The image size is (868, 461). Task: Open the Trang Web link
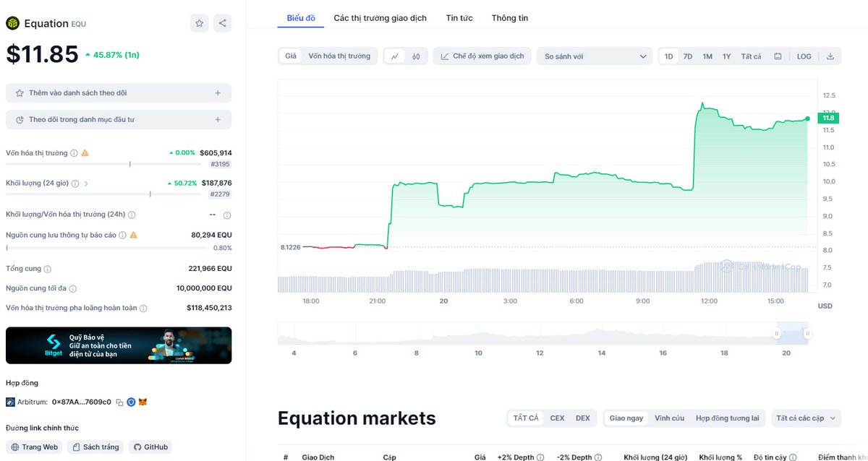[34, 447]
